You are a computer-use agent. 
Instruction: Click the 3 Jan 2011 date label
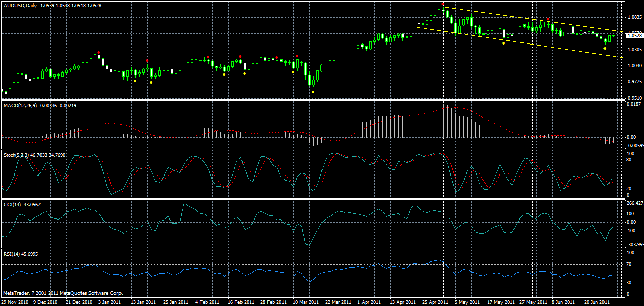coord(110,302)
